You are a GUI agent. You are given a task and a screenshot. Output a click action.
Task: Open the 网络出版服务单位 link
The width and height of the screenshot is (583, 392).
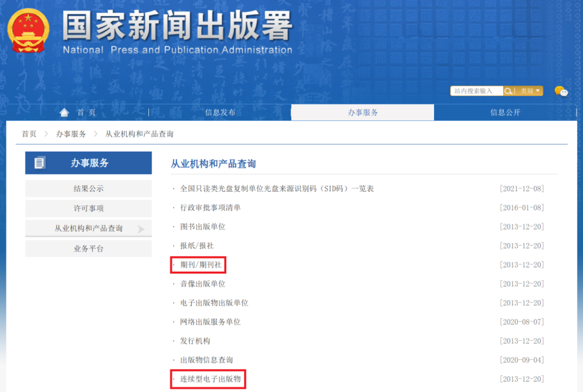click(210, 322)
